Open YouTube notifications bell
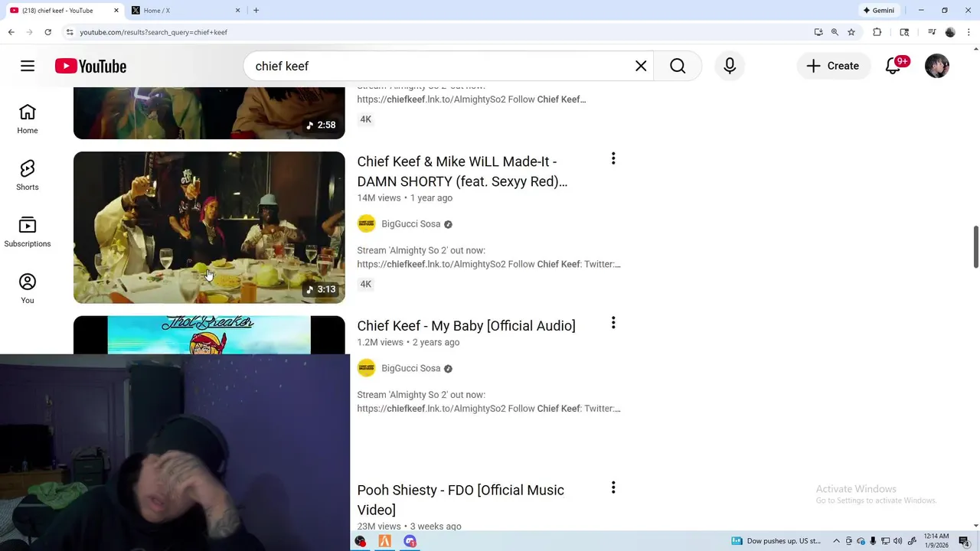This screenshot has height=551, width=980. point(893,66)
